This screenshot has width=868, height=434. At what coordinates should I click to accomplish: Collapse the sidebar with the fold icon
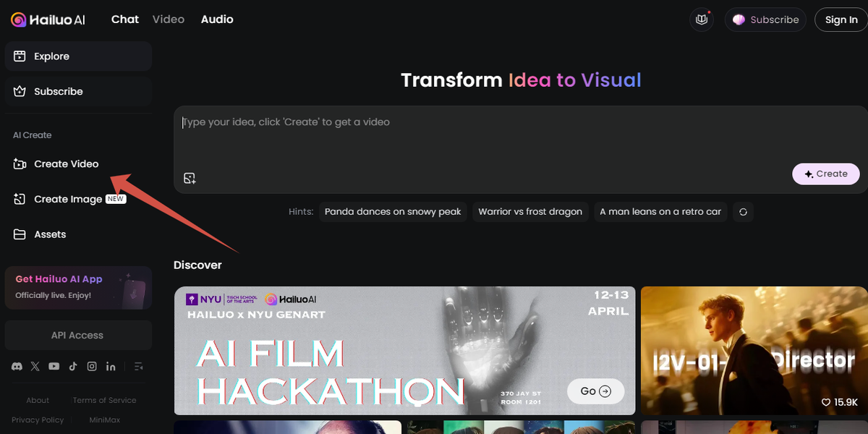139,367
